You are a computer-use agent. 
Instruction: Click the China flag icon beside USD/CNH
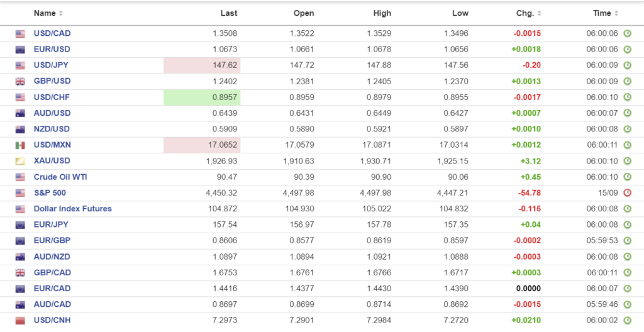coord(20,321)
